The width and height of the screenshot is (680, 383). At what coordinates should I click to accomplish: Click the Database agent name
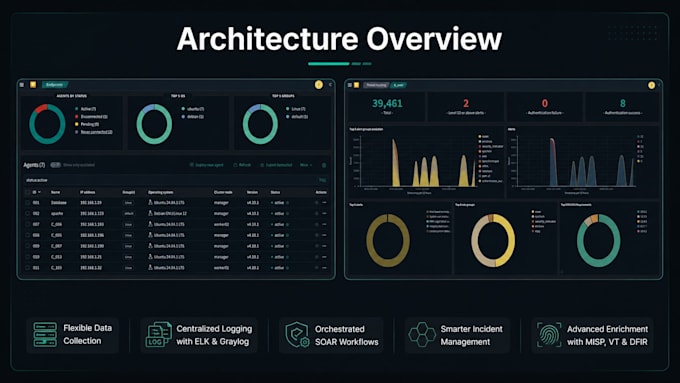click(59, 203)
